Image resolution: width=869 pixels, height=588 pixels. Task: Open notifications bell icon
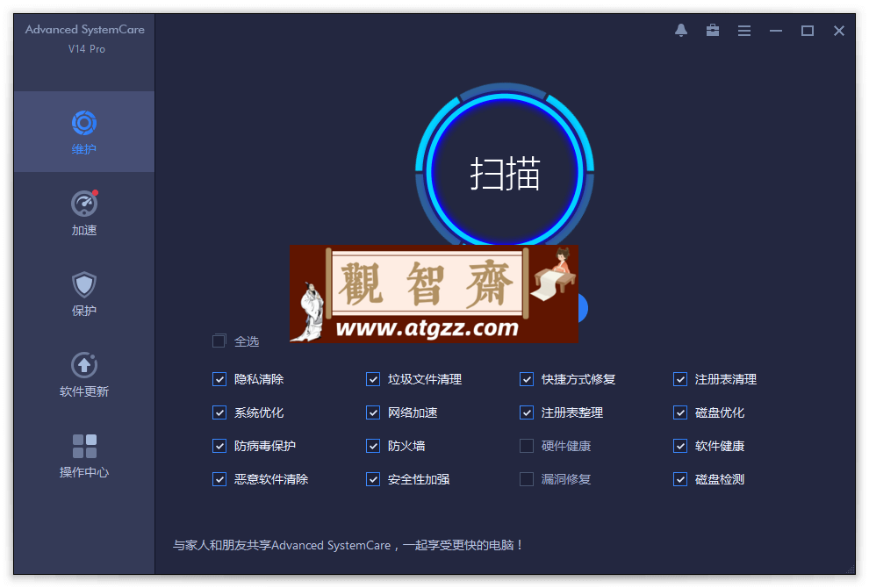click(x=681, y=31)
